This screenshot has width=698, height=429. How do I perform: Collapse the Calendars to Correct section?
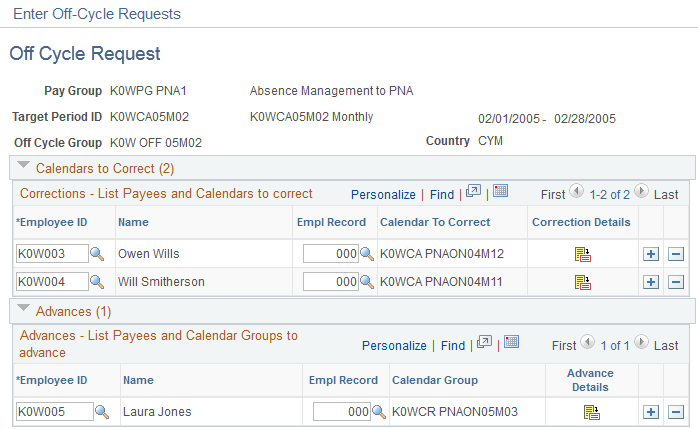point(23,166)
